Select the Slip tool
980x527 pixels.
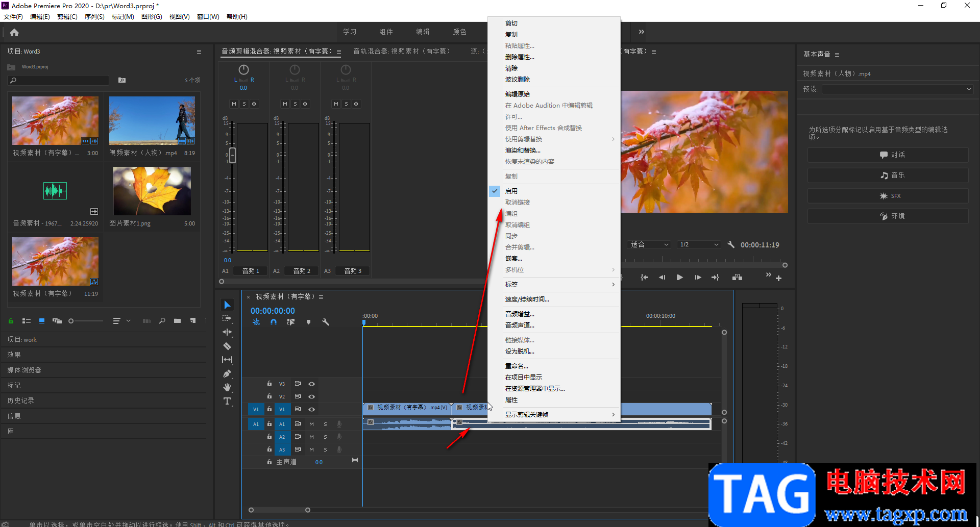227,360
